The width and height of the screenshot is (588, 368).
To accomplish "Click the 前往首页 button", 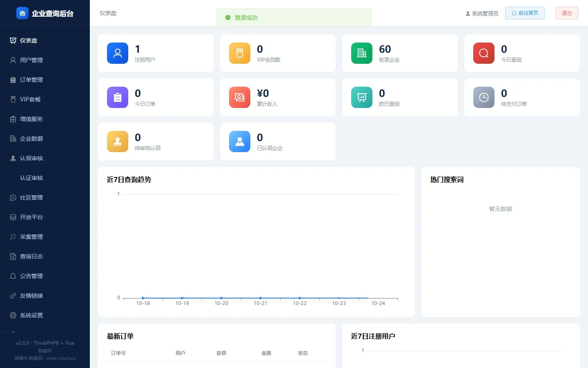I will pos(525,13).
